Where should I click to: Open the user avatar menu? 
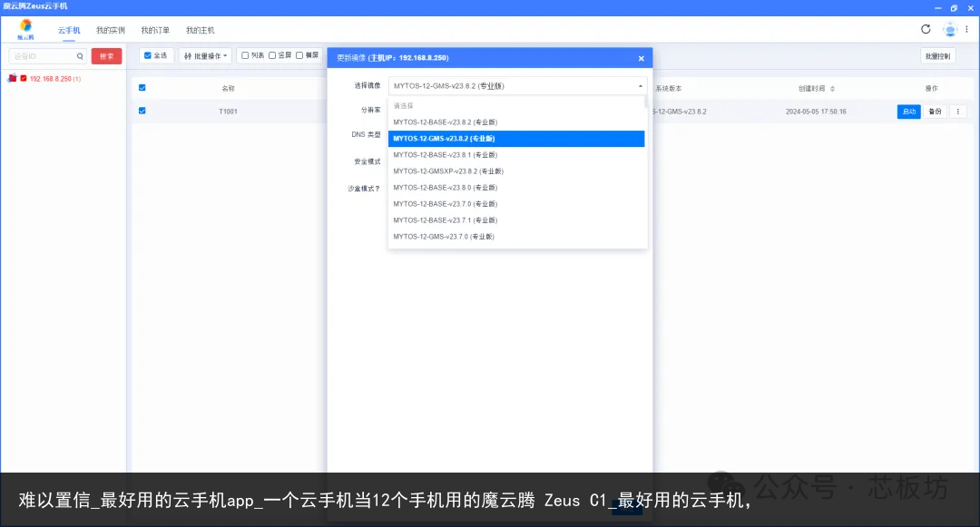coord(950,29)
